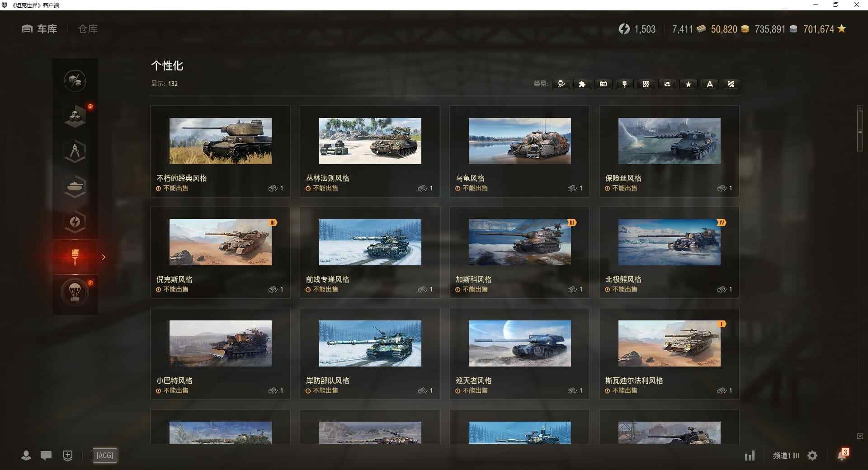Open the contacts list person icon
The image size is (868, 470).
point(26,456)
